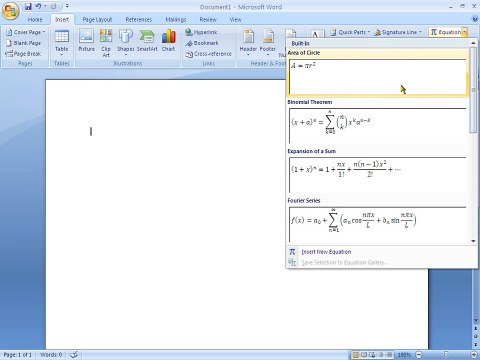Image resolution: width=480 pixels, height=360 pixels.
Task: Open the round Office button menu
Action: point(11,11)
